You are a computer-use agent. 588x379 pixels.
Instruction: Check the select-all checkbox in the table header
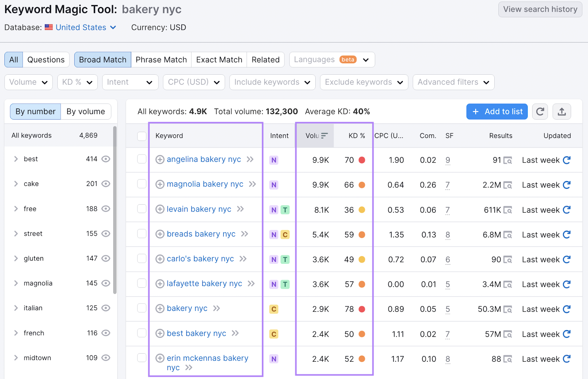pyautogui.click(x=141, y=136)
